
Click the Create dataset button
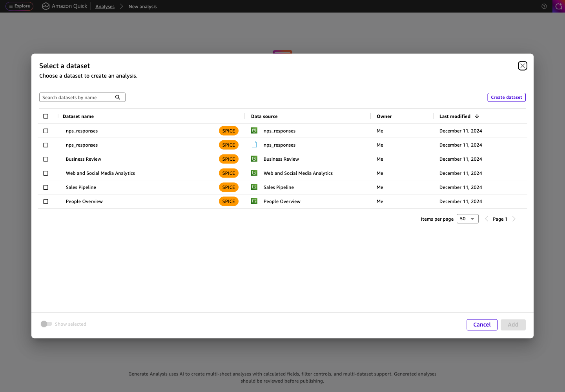pos(507,97)
